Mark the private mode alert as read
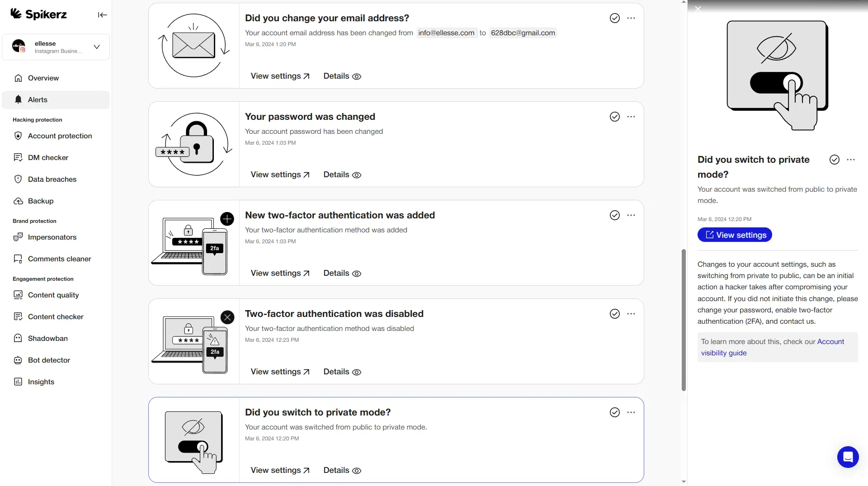The height and width of the screenshot is (486, 868). pyautogui.click(x=614, y=412)
